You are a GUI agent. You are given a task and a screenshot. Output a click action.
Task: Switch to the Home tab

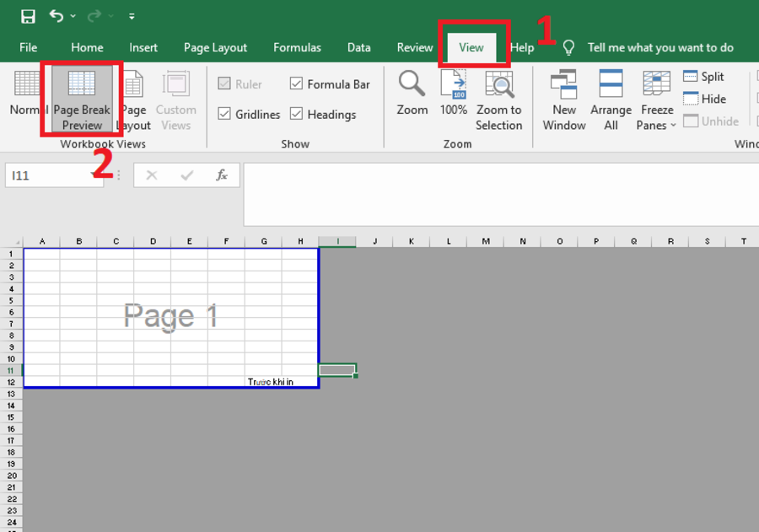pyautogui.click(x=87, y=47)
